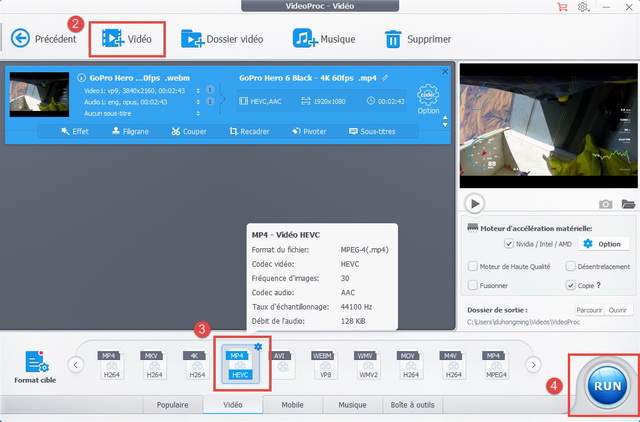Image resolution: width=640 pixels, height=422 pixels.
Task: Open the Effet tool
Action: pyautogui.click(x=75, y=131)
